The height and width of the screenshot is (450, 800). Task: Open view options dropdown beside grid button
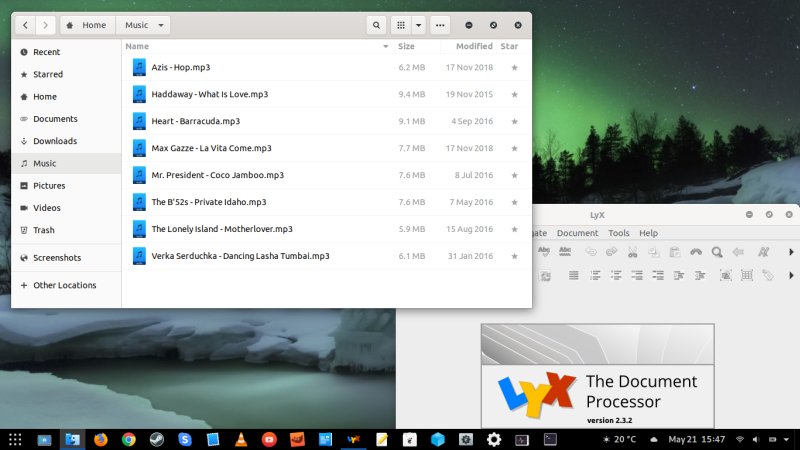point(418,25)
